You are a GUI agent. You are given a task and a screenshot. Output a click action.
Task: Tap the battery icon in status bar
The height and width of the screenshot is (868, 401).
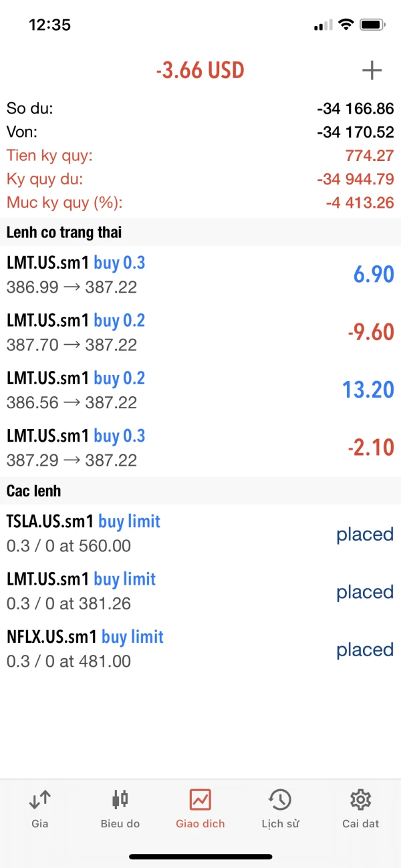(372, 25)
